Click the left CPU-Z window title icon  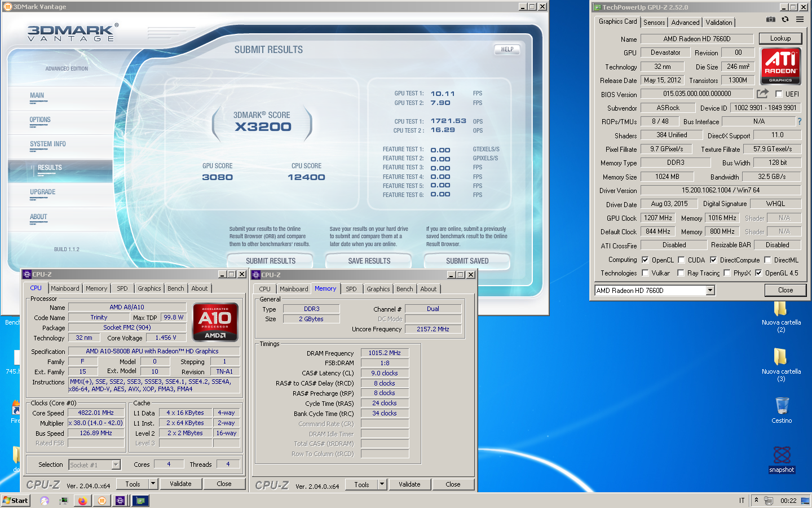27,274
